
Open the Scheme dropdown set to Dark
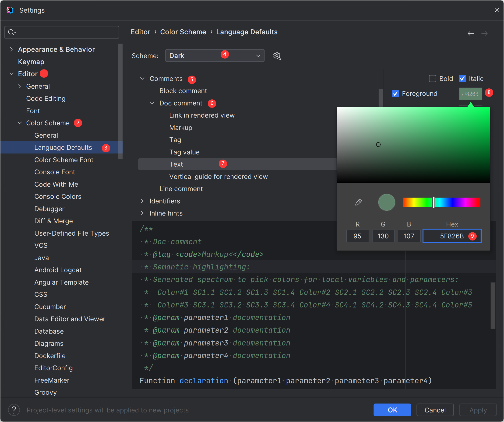[x=215, y=56]
